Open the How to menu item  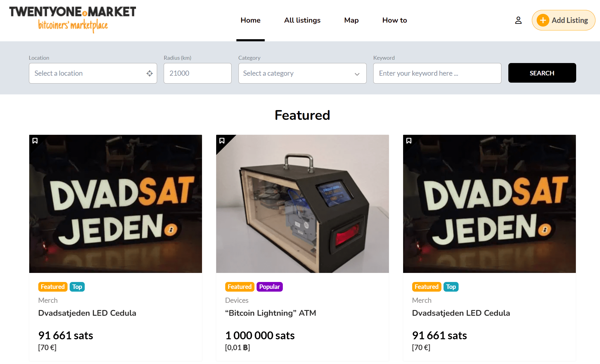coord(394,20)
